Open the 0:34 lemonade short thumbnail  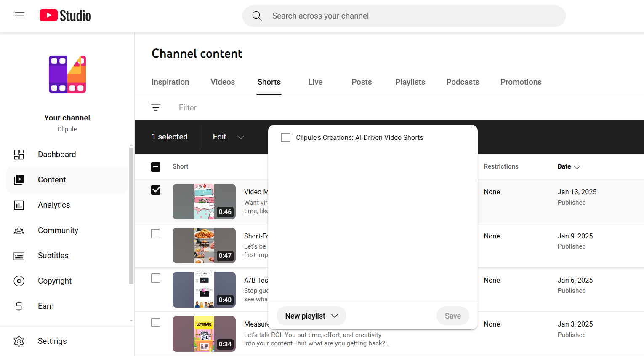tap(204, 334)
